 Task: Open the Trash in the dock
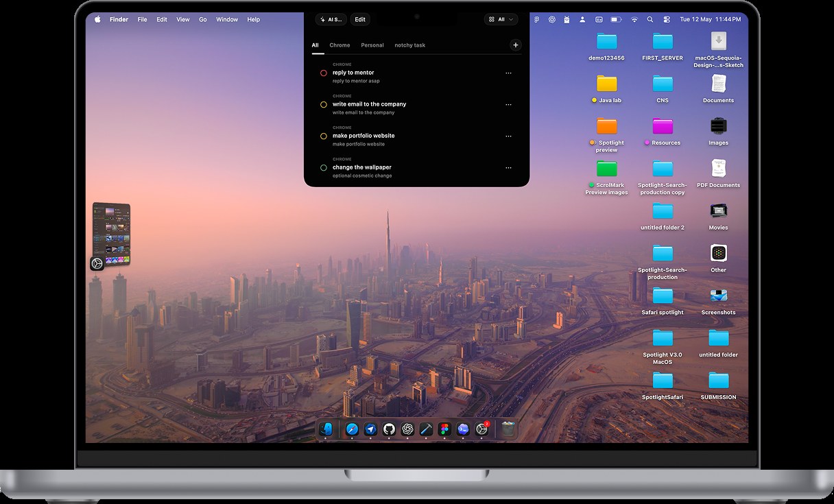click(x=508, y=429)
